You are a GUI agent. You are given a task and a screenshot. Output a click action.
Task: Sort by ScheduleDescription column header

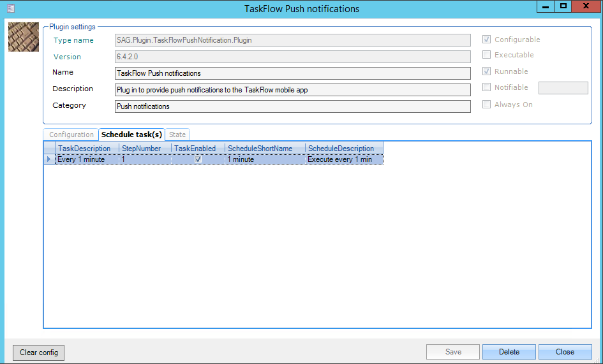tap(344, 149)
